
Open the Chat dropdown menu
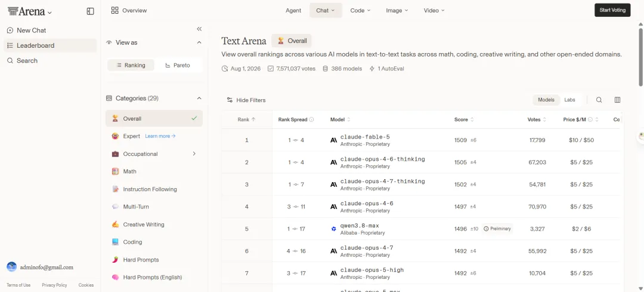(326, 10)
